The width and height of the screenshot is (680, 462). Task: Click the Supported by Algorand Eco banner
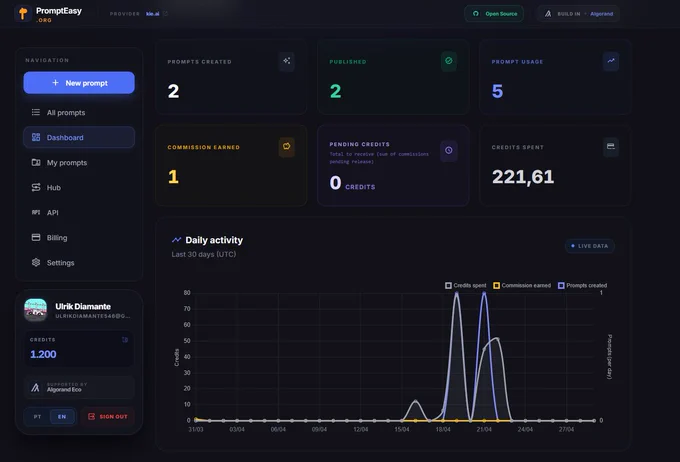(79, 387)
